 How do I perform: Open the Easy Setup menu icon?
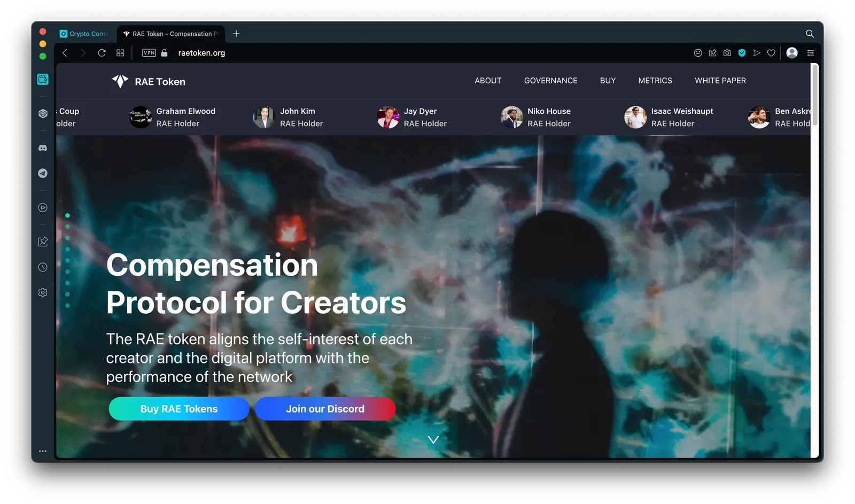pos(811,53)
